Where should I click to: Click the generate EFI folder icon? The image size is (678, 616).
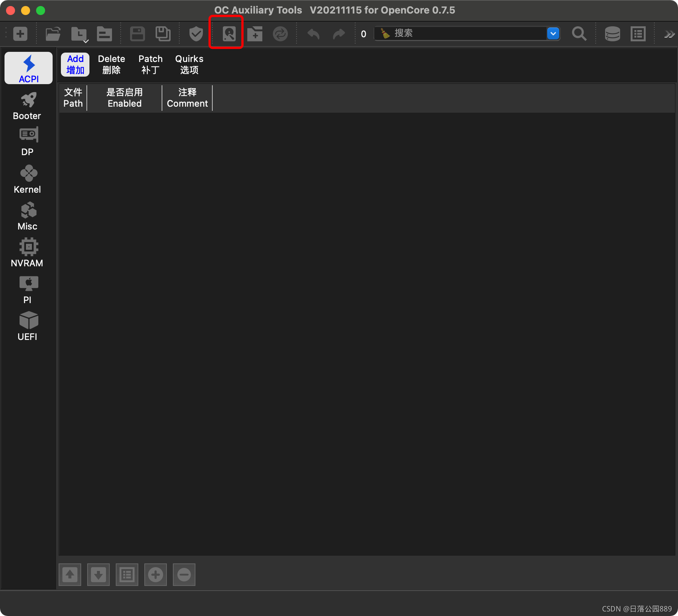coord(255,34)
